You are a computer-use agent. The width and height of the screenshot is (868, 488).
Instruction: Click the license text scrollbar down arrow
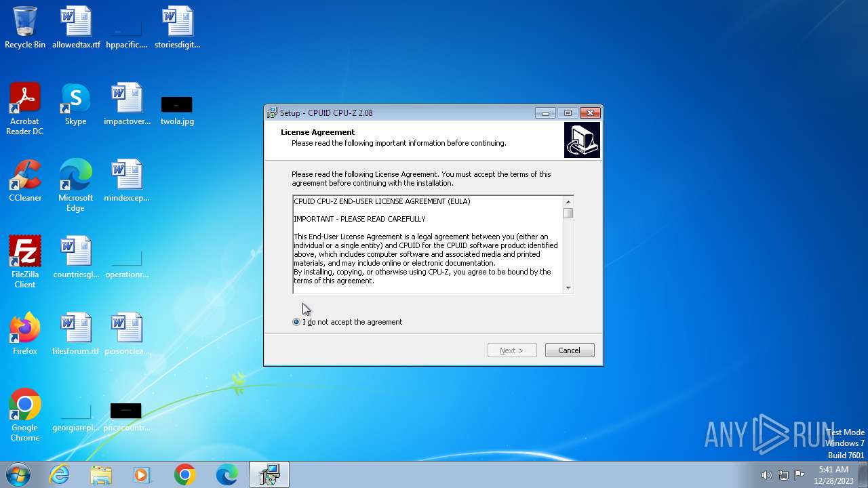click(568, 287)
